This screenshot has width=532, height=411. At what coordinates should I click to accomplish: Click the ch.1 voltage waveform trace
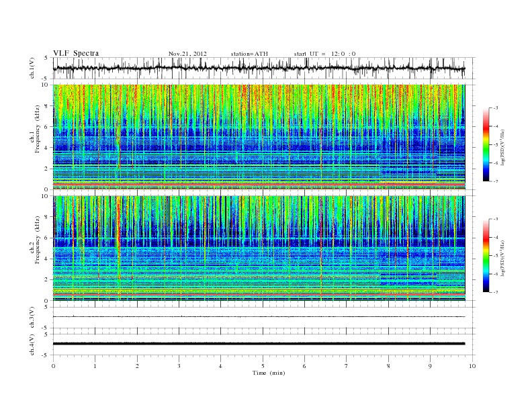pos(259,68)
